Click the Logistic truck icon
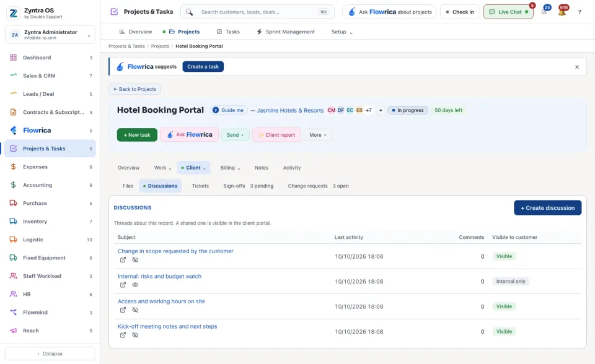Screen dimensions: 595x364 coord(13,240)
